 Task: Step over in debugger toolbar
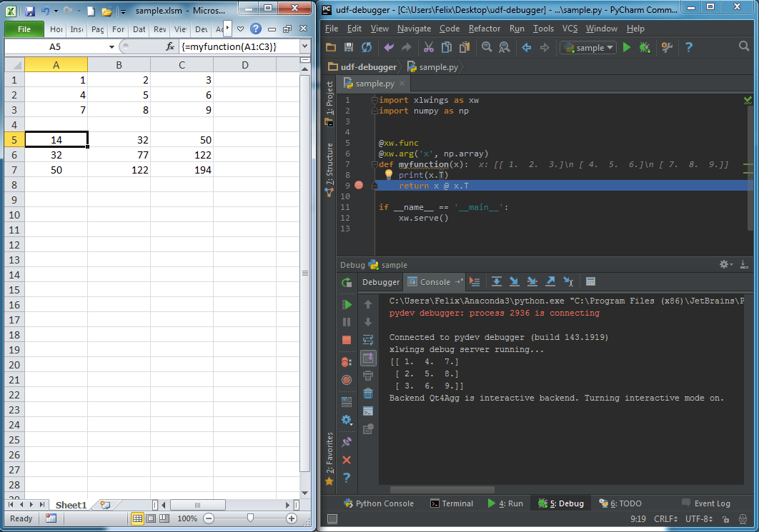pos(497,281)
